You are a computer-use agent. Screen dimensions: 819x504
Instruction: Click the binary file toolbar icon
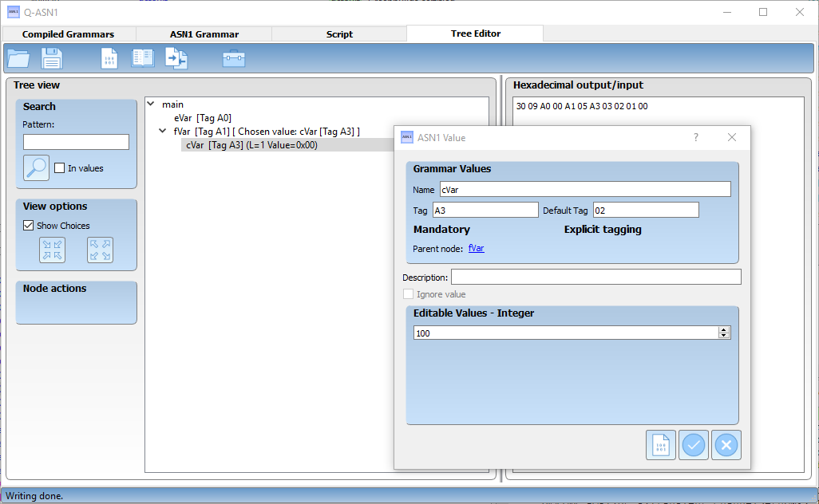109,58
